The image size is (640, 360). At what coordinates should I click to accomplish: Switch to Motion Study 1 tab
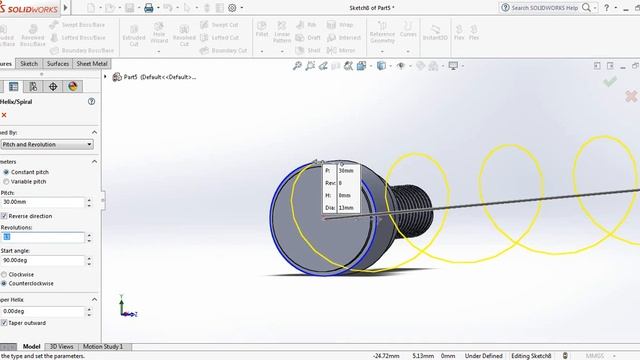(103, 347)
